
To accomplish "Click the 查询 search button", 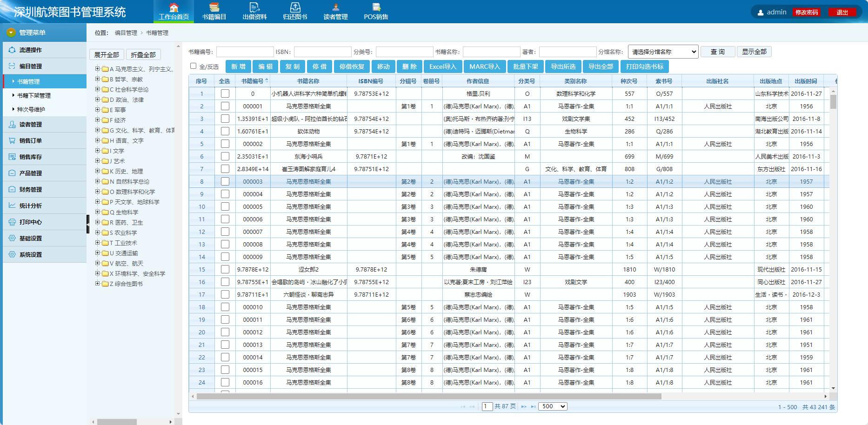I will [x=718, y=52].
